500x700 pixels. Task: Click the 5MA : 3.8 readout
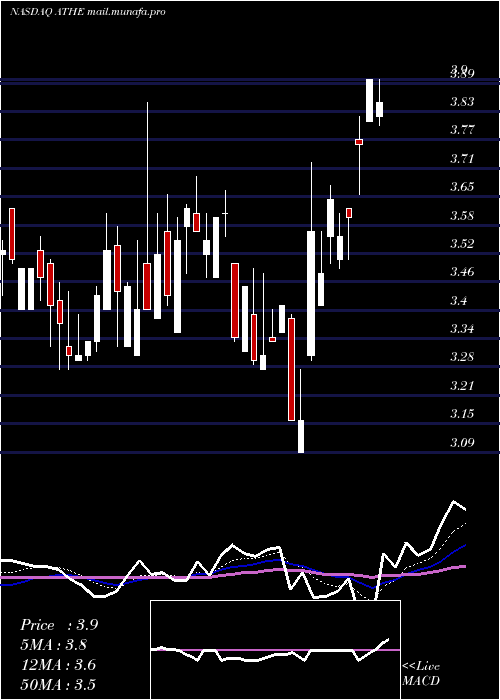tap(54, 645)
